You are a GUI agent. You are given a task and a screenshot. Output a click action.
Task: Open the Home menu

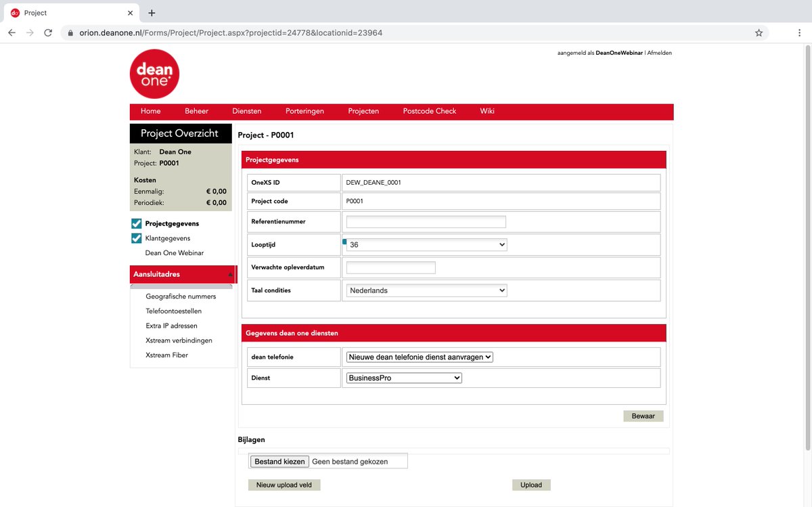(150, 111)
